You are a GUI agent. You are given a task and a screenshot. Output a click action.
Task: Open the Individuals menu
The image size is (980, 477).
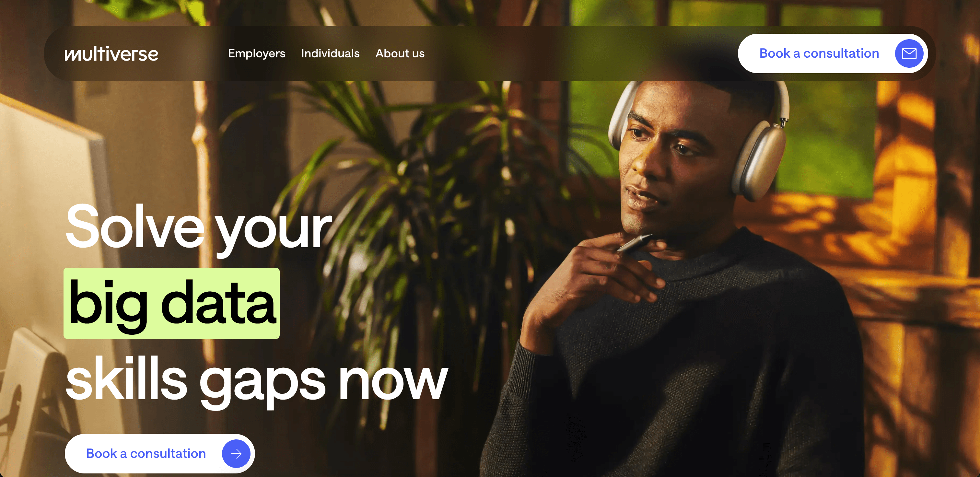pos(330,53)
